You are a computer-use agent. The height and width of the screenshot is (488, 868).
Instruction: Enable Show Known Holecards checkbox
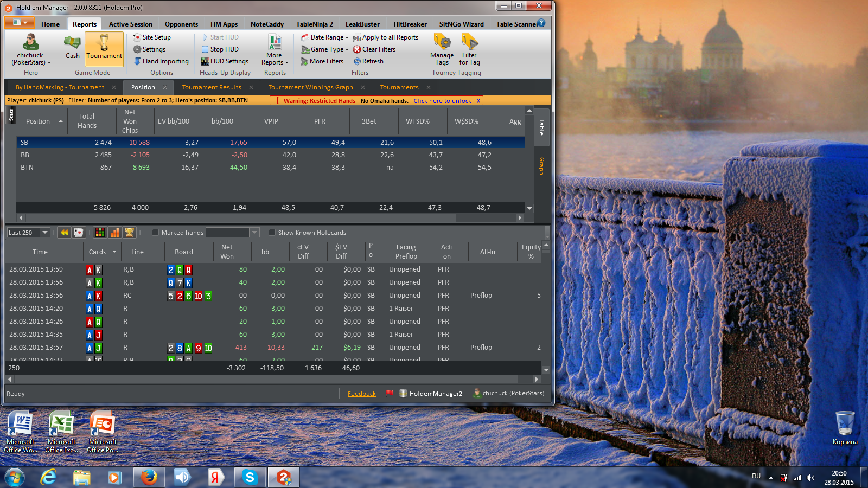tap(272, 233)
